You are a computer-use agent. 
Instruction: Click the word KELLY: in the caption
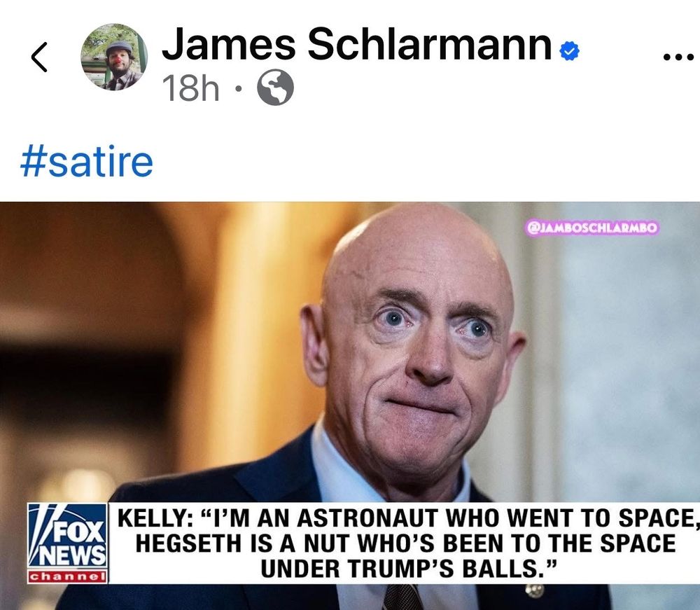pos(156,518)
